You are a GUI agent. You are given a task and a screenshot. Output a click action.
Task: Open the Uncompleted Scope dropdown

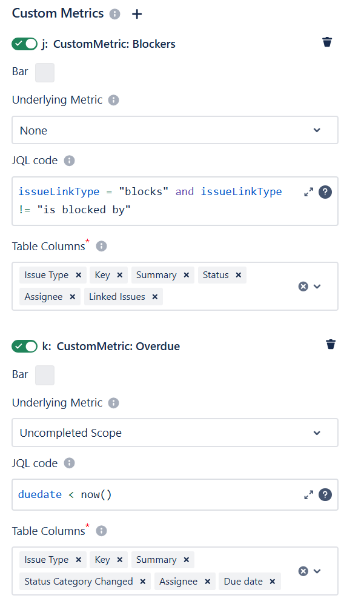tap(175, 433)
